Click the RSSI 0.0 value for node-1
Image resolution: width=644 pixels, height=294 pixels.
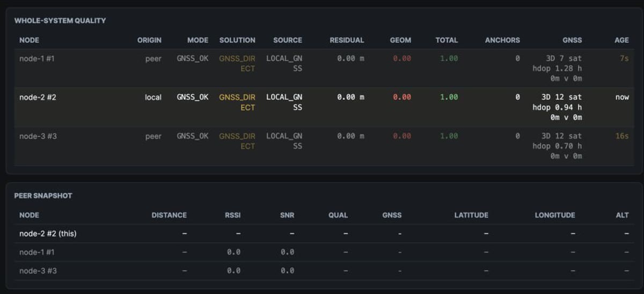(233, 252)
